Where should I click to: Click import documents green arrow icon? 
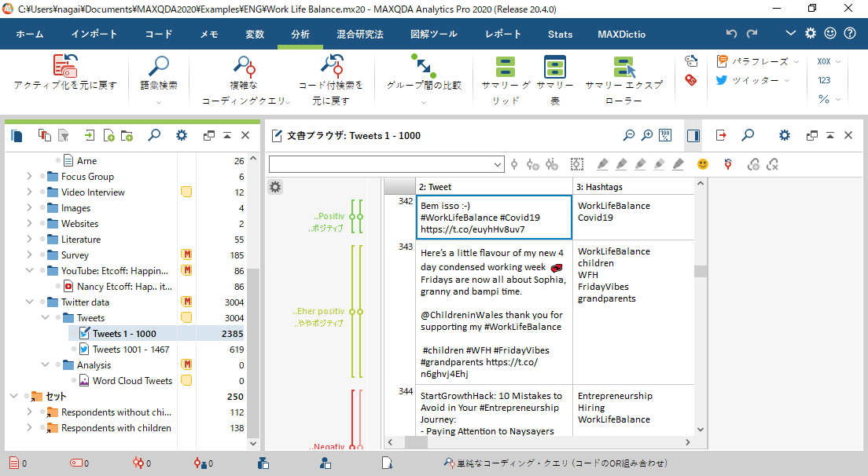coord(89,135)
